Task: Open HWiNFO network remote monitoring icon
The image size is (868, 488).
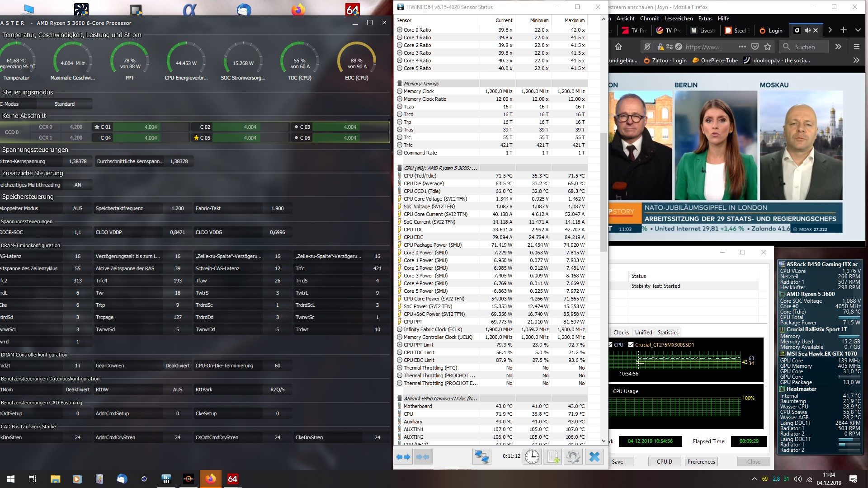Action: [x=481, y=457]
